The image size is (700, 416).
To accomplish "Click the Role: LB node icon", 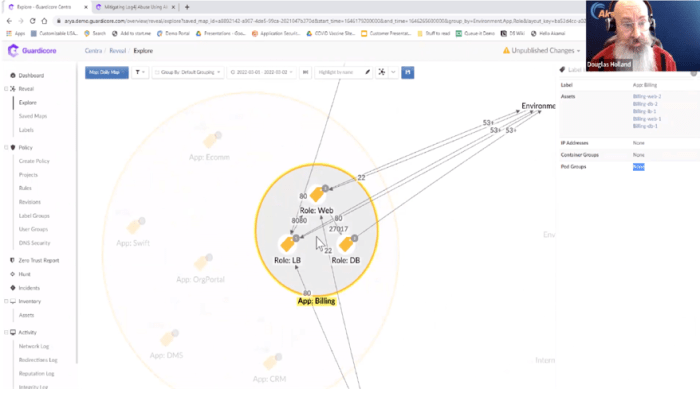I will tap(286, 244).
